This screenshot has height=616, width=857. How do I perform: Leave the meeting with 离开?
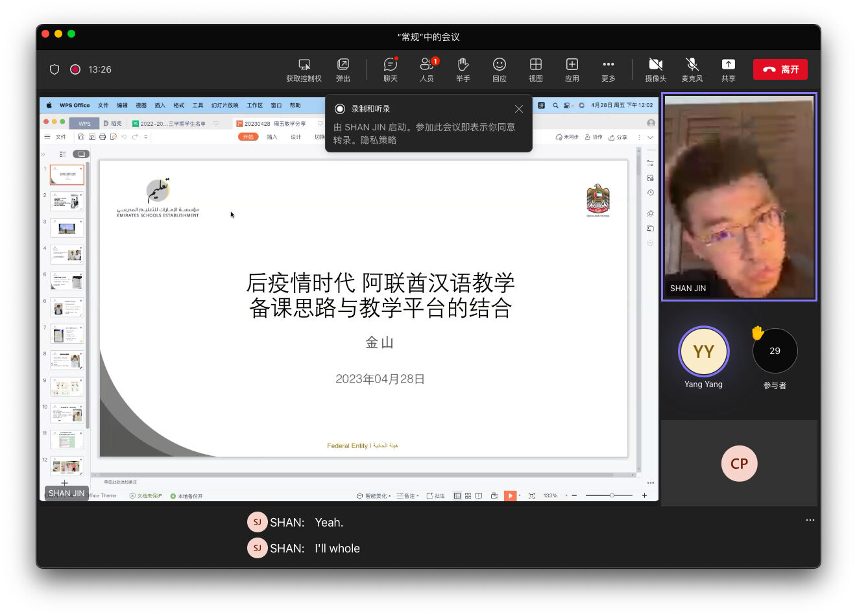tap(780, 69)
